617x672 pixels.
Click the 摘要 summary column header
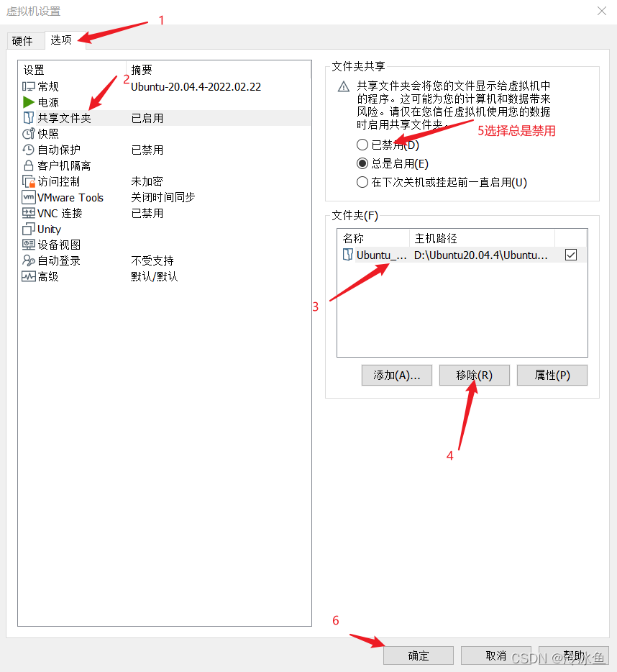pos(218,70)
